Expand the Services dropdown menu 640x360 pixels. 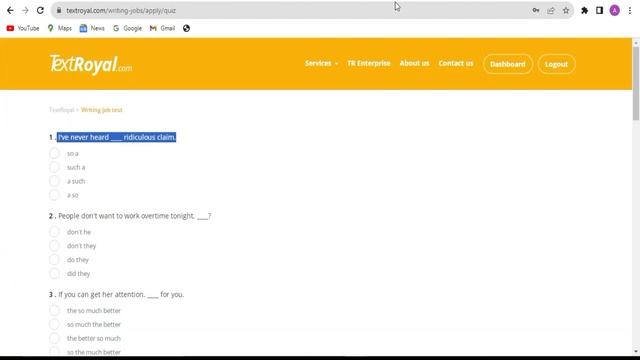pyautogui.click(x=321, y=63)
